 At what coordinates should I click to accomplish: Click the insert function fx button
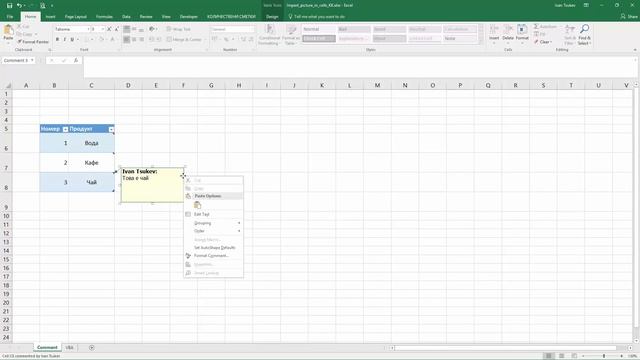coord(76,60)
